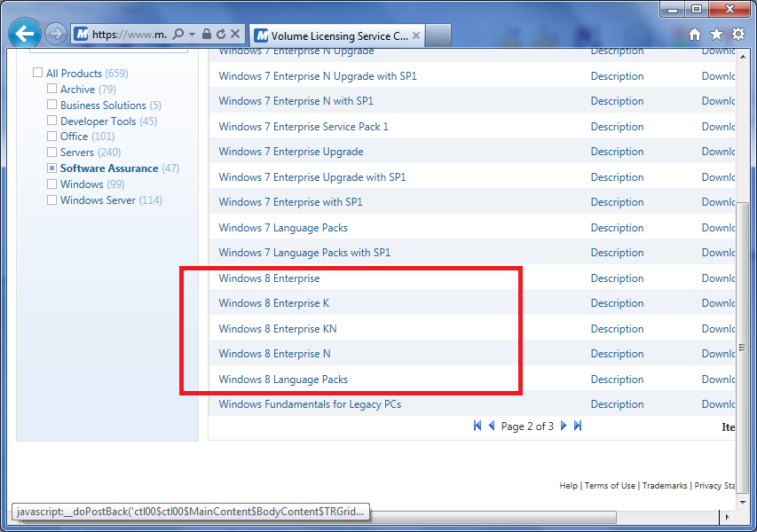Open the address bar dropdown arrow
This screenshot has width=757, height=532.
click(193, 34)
